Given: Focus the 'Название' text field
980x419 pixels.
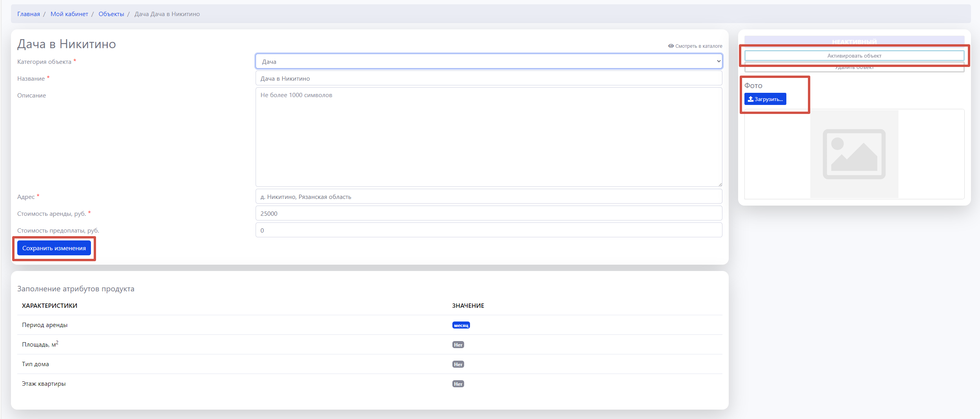Looking at the screenshot, I should (x=488, y=78).
